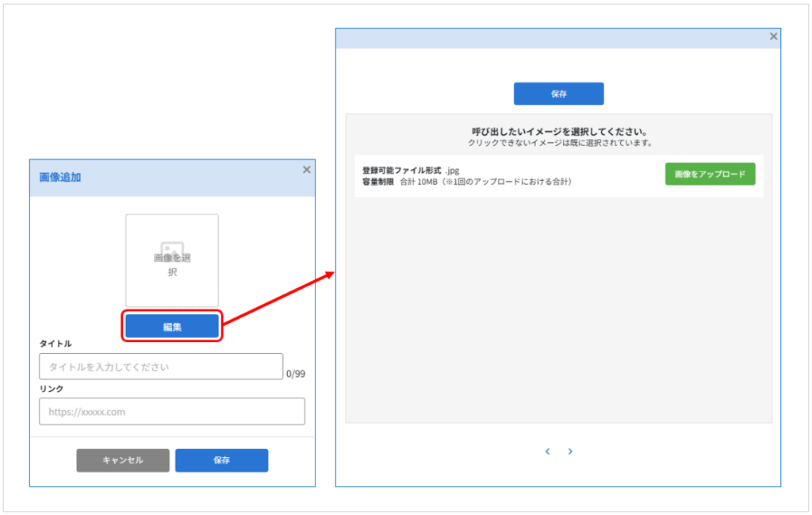The image size is (812, 515).
Task: Close the image selection window
Action: [x=774, y=37]
